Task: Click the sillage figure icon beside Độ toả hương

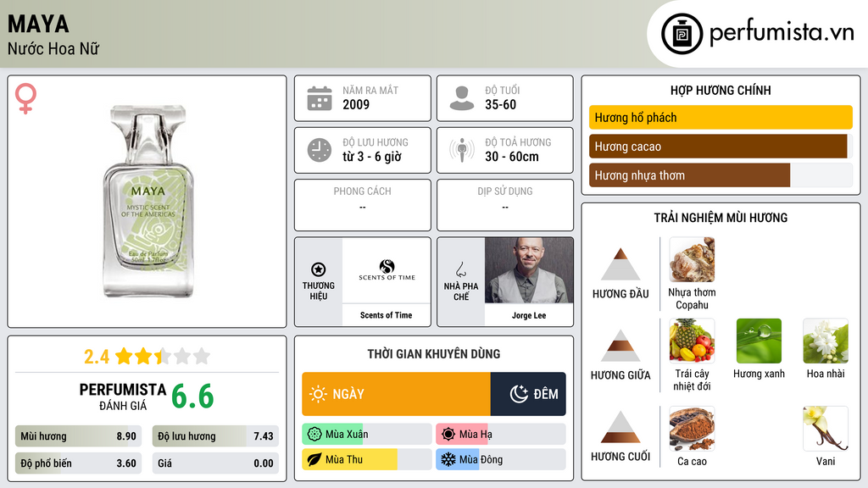Action: (462, 150)
